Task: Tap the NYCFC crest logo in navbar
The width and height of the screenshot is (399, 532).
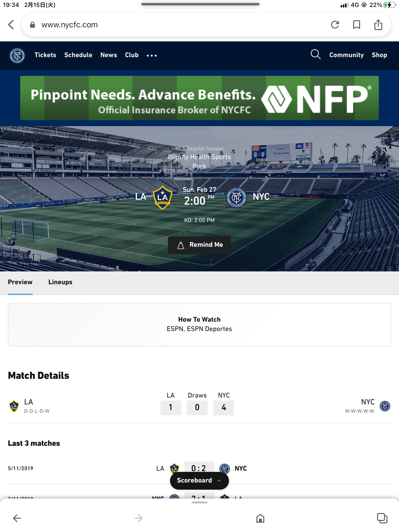Action: 17,55
